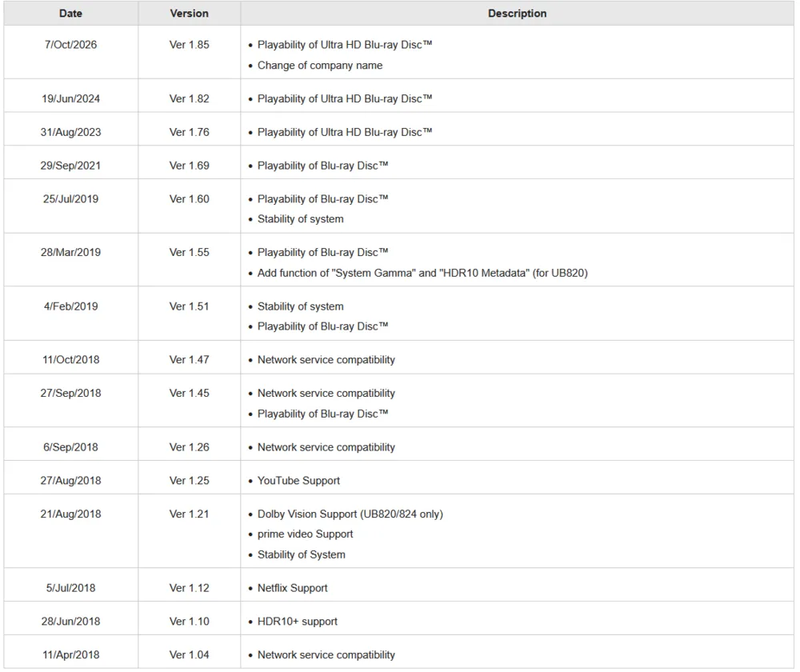Select version Ver 1.51
The height and width of the screenshot is (672, 800).
tap(190, 306)
